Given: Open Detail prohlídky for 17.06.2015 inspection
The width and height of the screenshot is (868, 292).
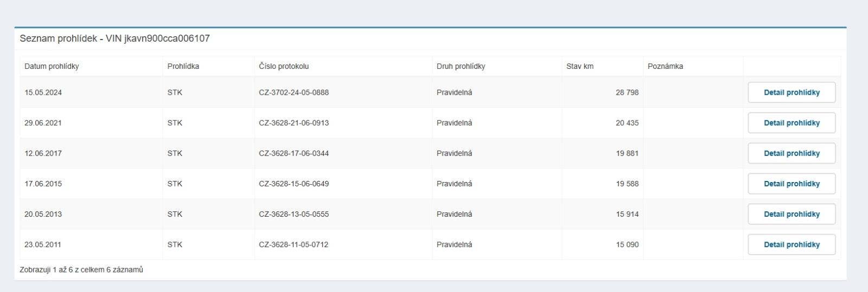Looking at the screenshot, I should (x=792, y=184).
